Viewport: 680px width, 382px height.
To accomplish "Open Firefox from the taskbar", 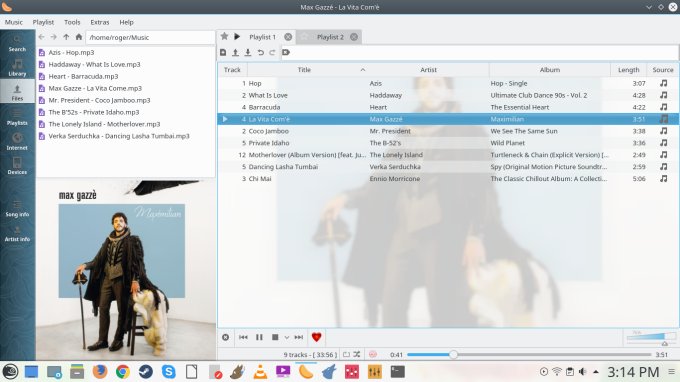I will click(x=100, y=372).
